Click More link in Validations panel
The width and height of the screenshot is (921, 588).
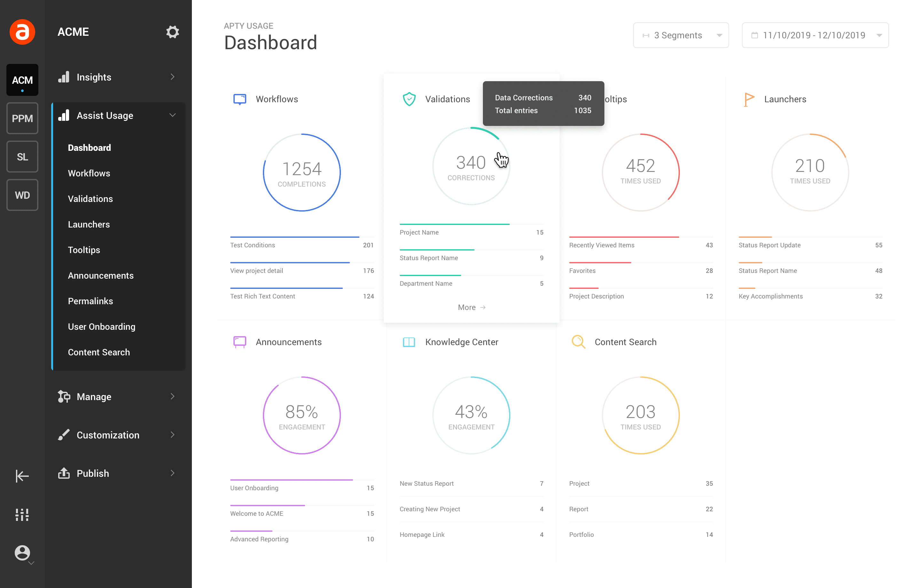[470, 307]
